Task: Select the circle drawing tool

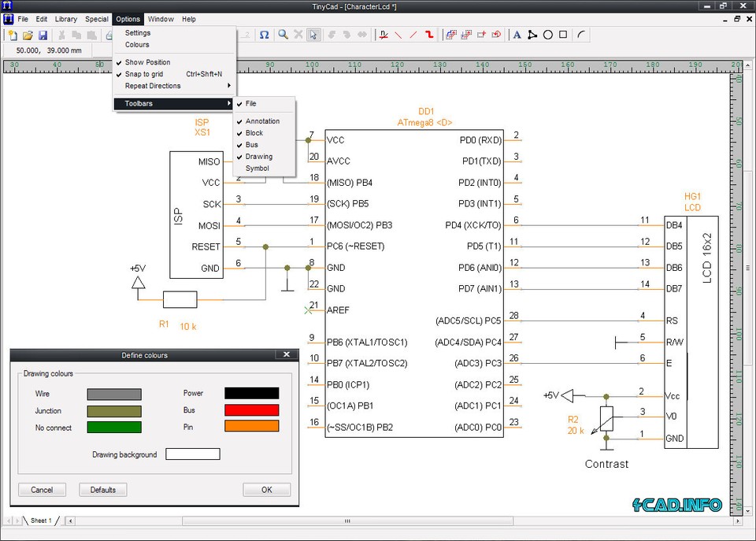Action: (548, 35)
